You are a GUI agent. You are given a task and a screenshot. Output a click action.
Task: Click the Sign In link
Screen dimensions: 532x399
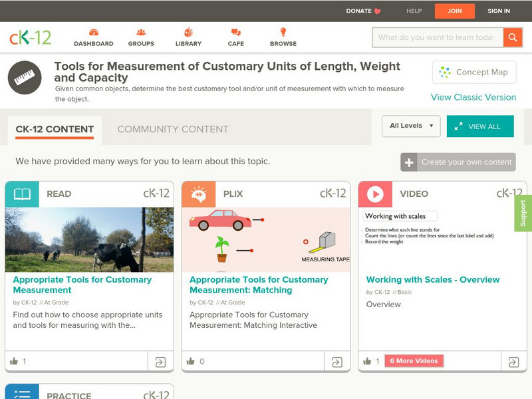click(x=499, y=11)
